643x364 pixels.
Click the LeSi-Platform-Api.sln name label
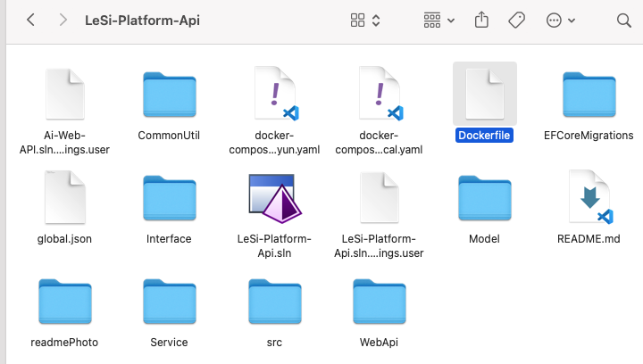274,245
